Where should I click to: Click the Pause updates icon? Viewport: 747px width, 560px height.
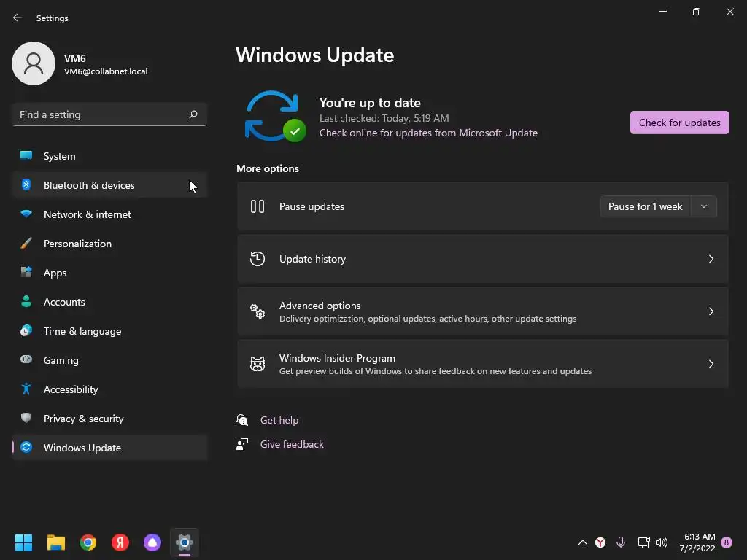click(x=258, y=206)
